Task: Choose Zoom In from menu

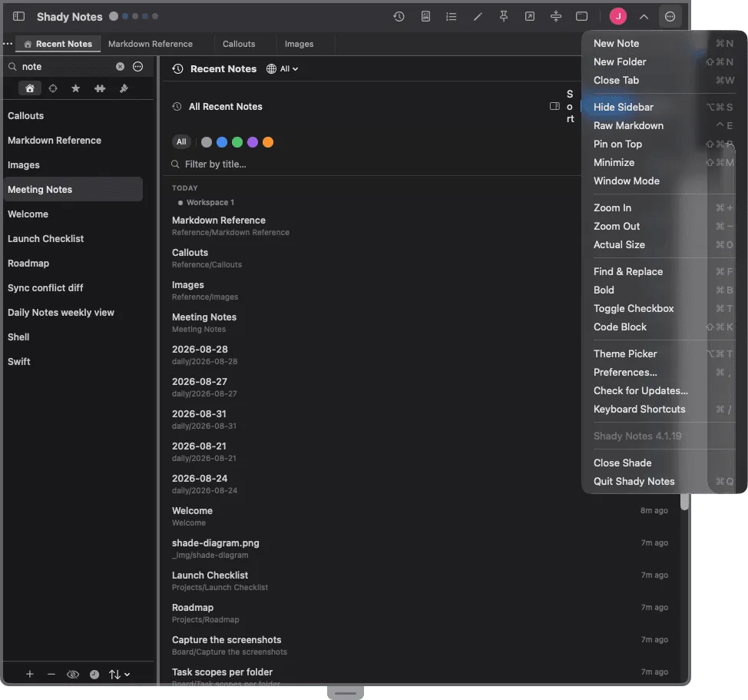Action: [x=663, y=207]
